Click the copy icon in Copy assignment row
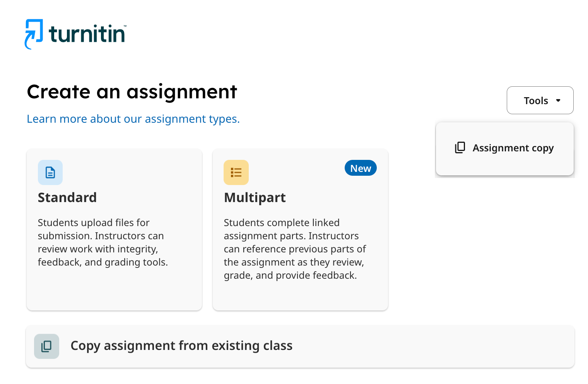 tap(46, 346)
